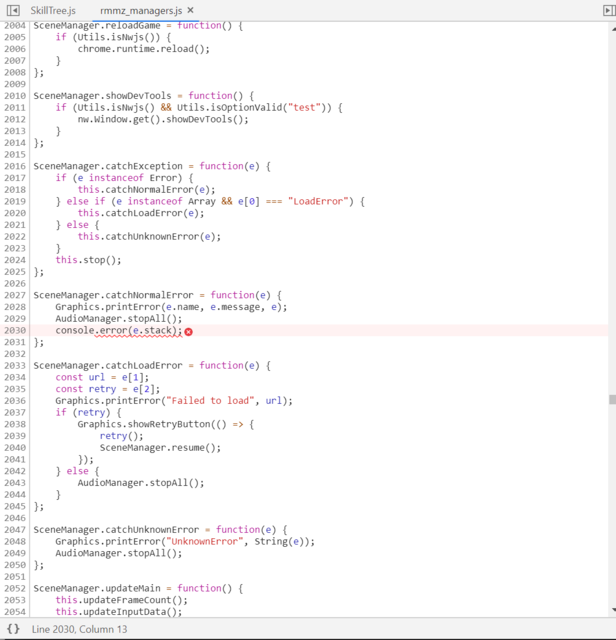The image size is (616, 640).
Task: Click 'const url = e[1];' line
Action: (x=102, y=377)
